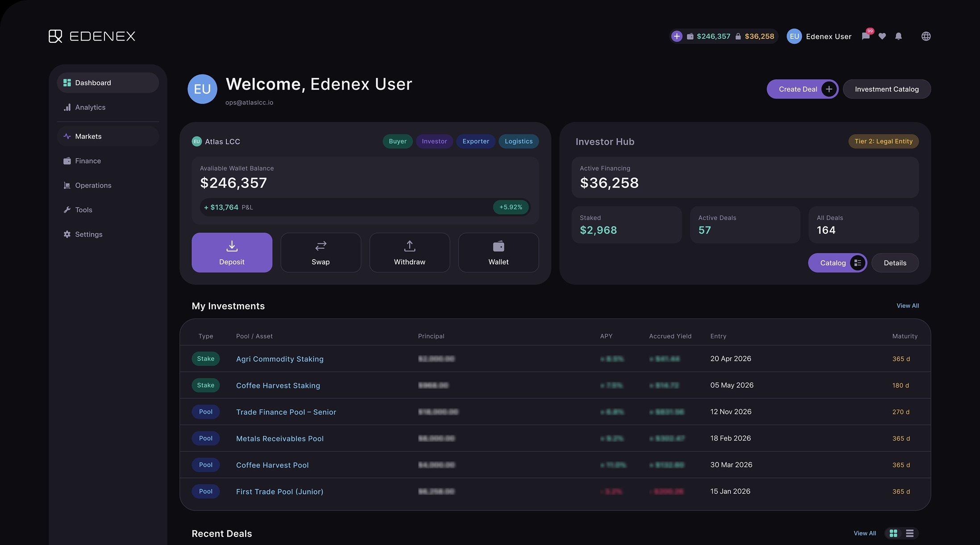Open the chat messages icon with badge

pyautogui.click(x=866, y=36)
